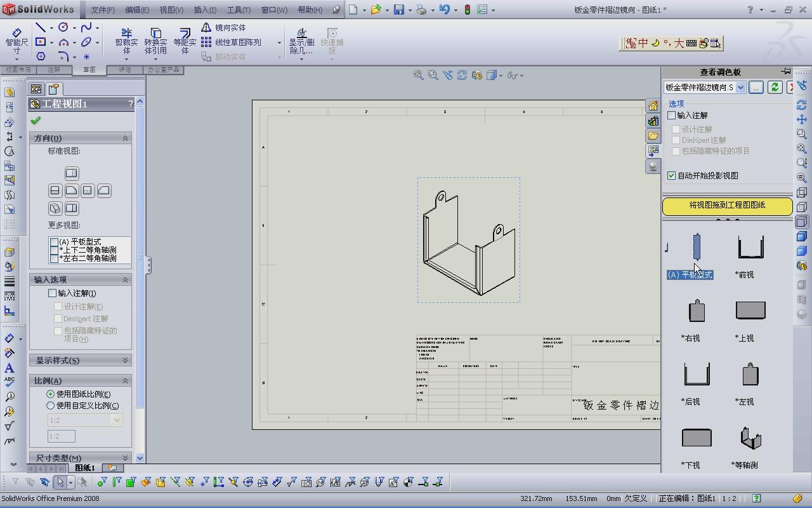Open the Trim Entities dropdown arrow
The image size is (812, 508).
click(126, 60)
